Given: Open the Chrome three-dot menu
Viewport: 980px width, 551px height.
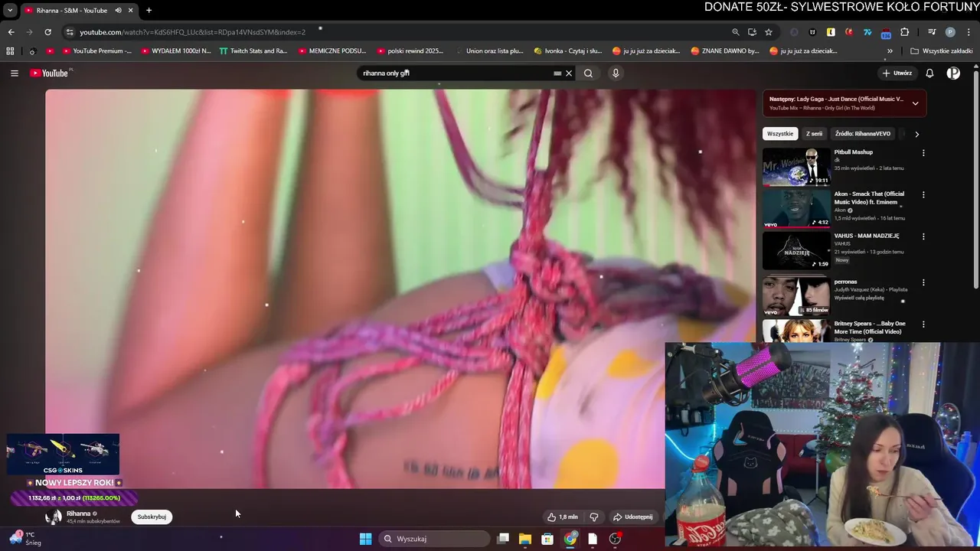Looking at the screenshot, I should [x=968, y=32].
